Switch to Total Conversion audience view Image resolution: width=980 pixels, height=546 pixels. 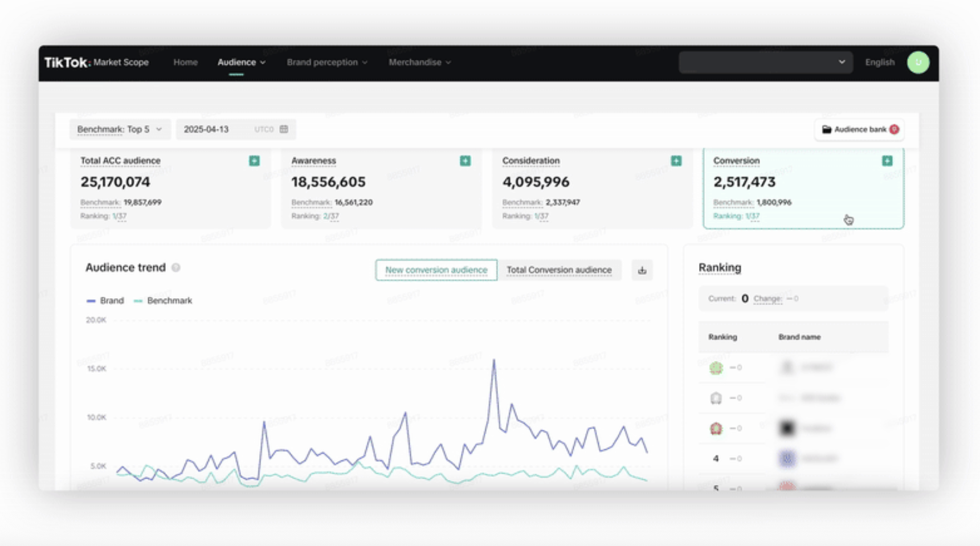click(x=558, y=270)
